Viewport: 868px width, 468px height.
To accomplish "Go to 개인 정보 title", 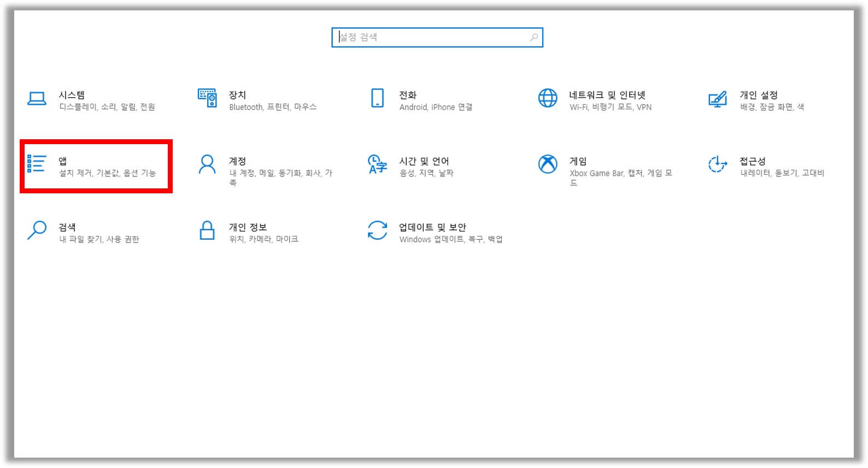I will [248, 227].
